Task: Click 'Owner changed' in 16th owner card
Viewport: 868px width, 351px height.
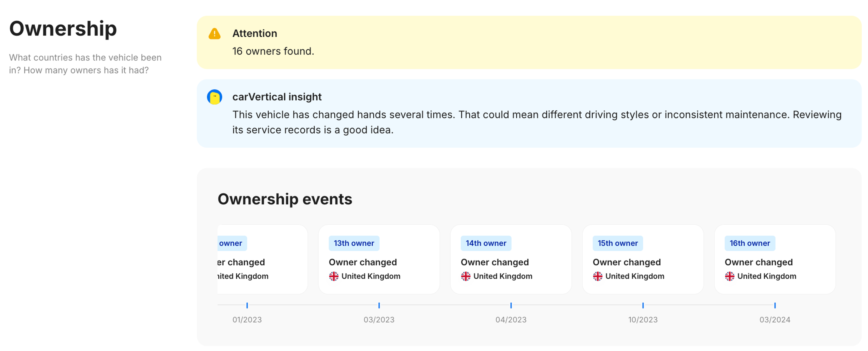Action: [x=759, y=262]
